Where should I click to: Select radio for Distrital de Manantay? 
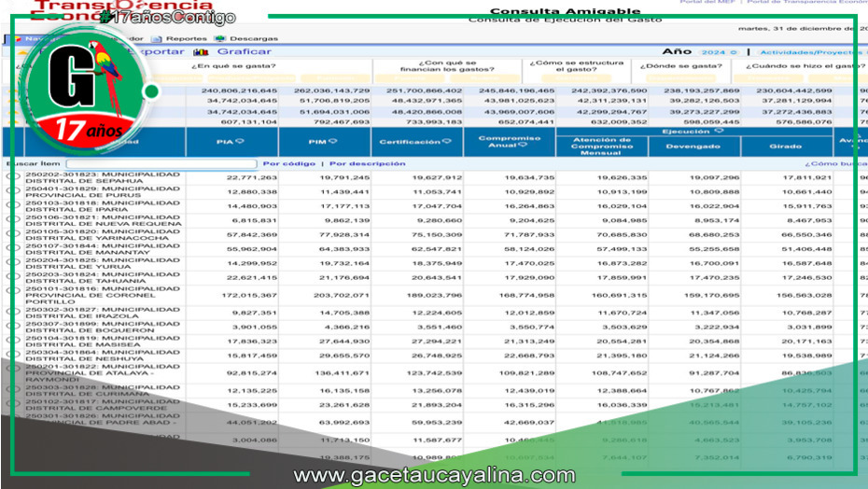coord(13,248)
